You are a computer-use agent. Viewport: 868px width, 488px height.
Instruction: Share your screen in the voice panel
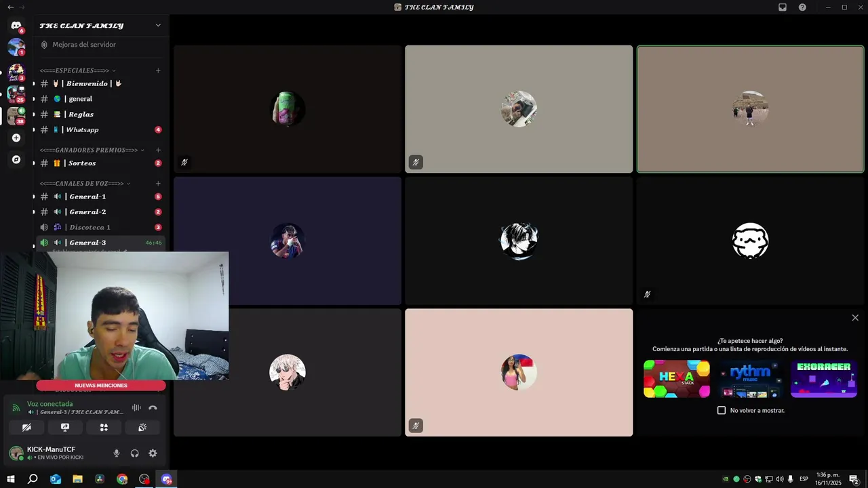[x=65, y=428]
